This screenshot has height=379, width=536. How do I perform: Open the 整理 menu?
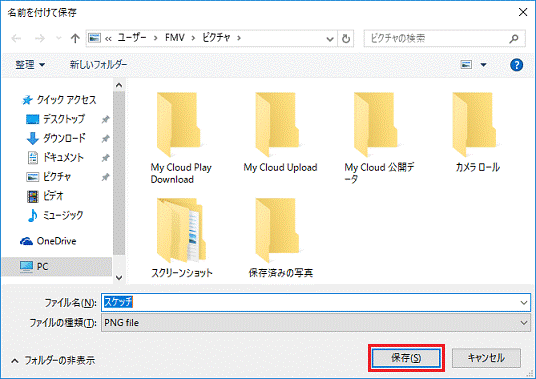[30, 65]
